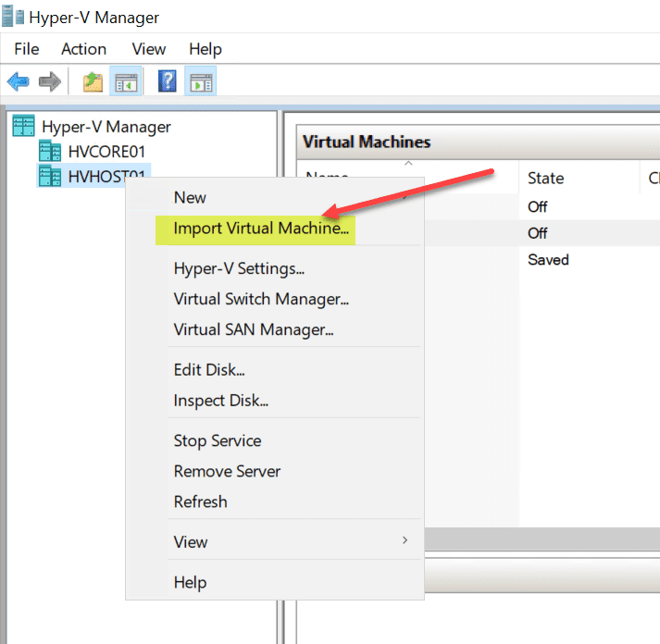Click the State column header

[x=579, y=178]
